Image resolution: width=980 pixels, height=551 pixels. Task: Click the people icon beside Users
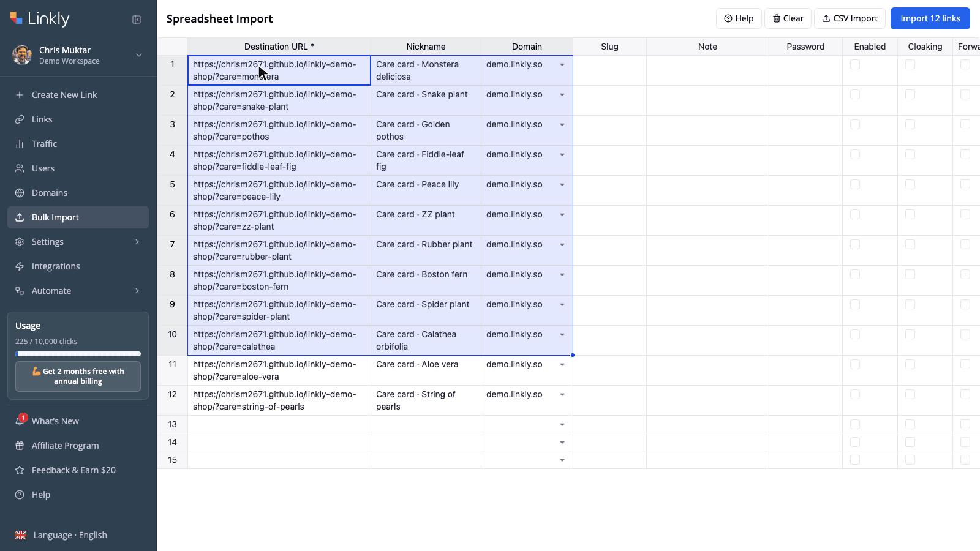tap(20, 168)
